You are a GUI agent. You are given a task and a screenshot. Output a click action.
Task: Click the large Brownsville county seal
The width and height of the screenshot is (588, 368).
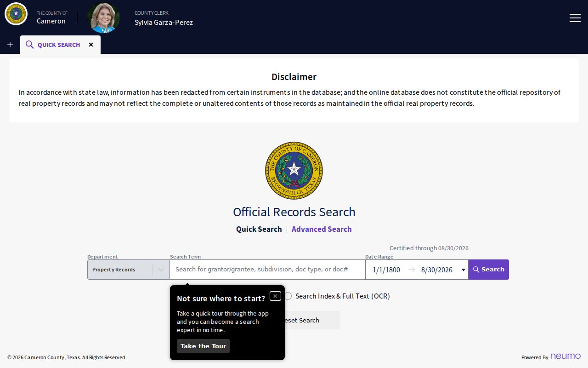tap(294, 170)
